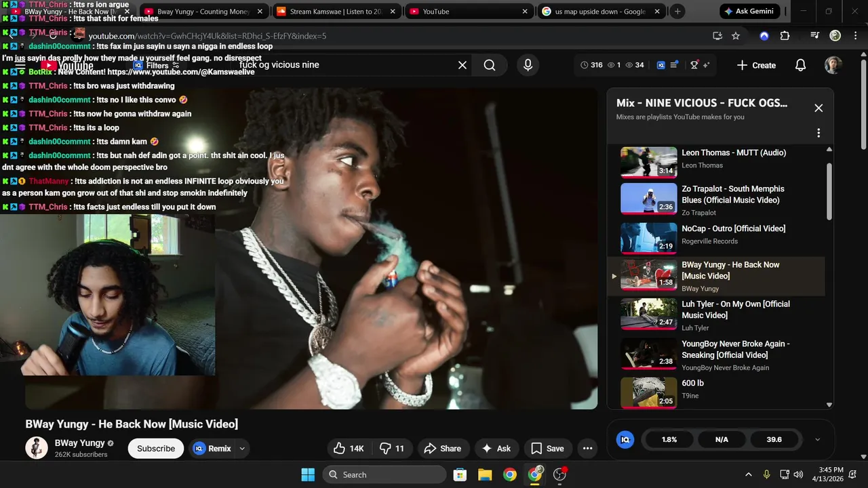Click the Remix button

[x=212, y=448]
